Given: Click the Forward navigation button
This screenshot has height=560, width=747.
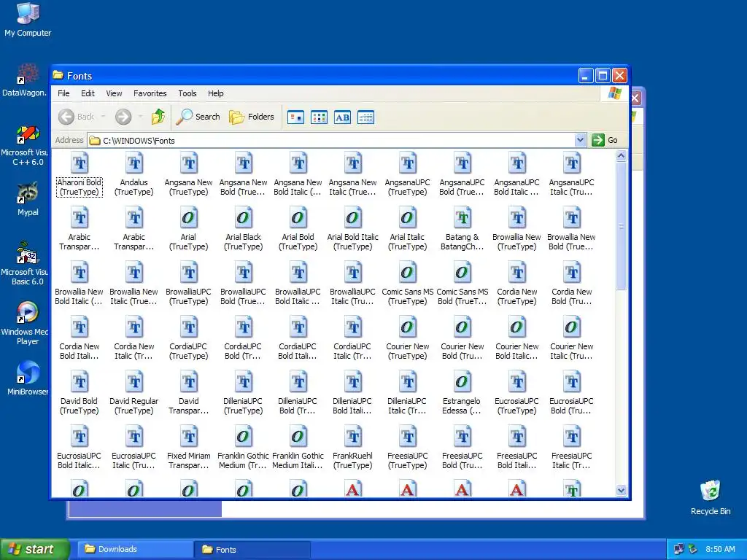Looking at the screenshot, I should (123, 117).
